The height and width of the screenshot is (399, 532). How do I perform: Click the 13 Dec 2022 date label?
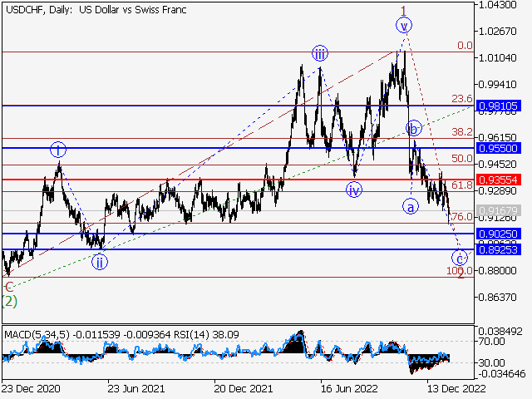[456, 388]
